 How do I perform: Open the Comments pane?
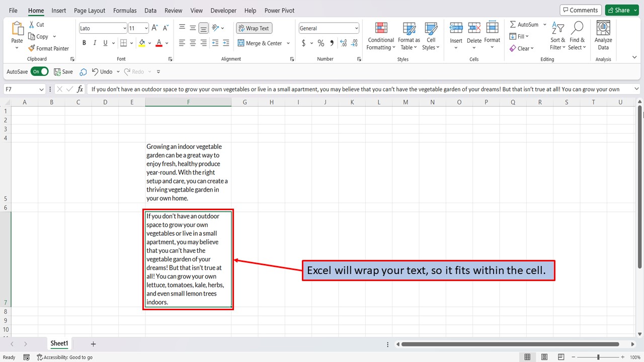click(581, 10)
